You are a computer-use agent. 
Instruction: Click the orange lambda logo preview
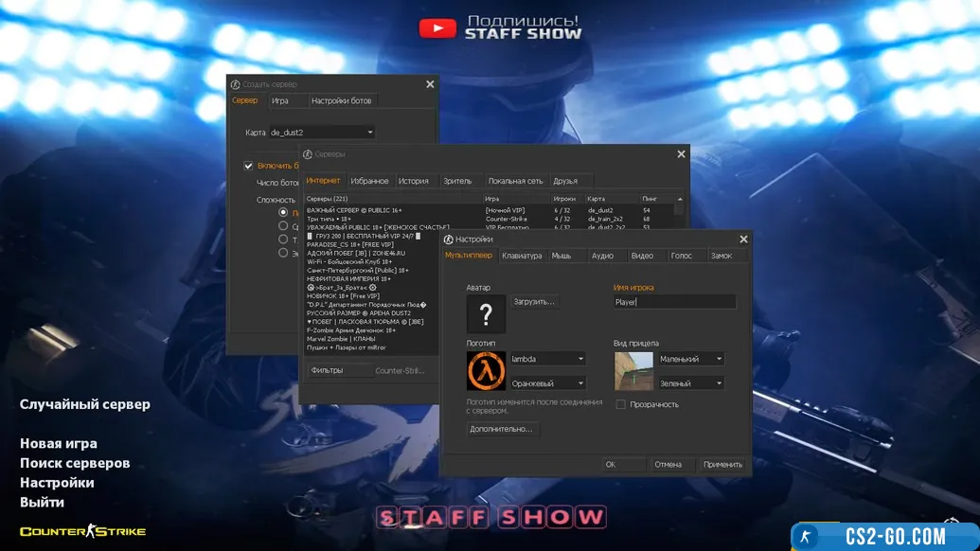pyautogui.click(x=486, y=371)
